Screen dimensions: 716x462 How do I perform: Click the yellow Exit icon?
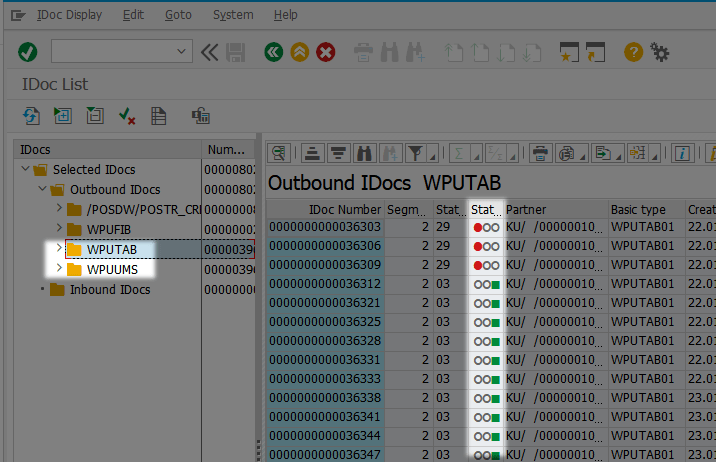pos(299,51)
